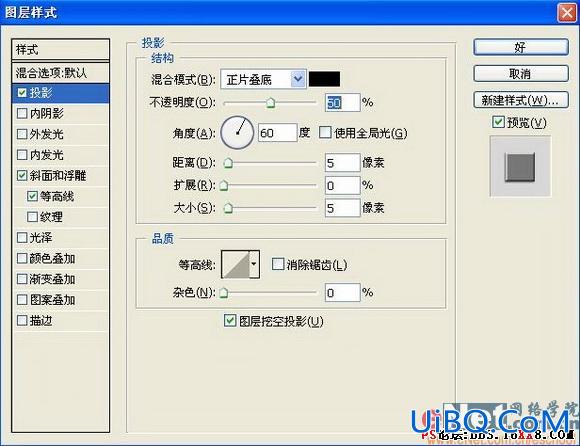Screen dimensions: 580x446
Task: Click the 角度 angle dial
Action: pyautogui.click(x=237, y=132)
